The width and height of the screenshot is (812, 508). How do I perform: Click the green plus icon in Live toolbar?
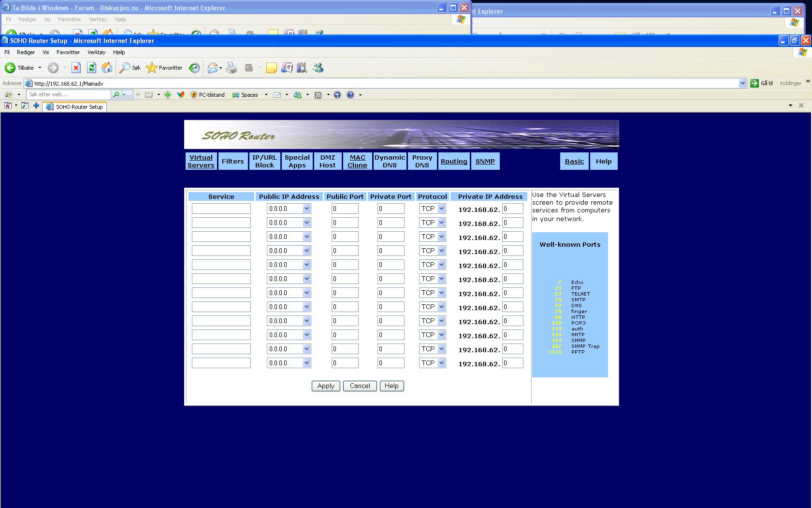click(168, 95)
